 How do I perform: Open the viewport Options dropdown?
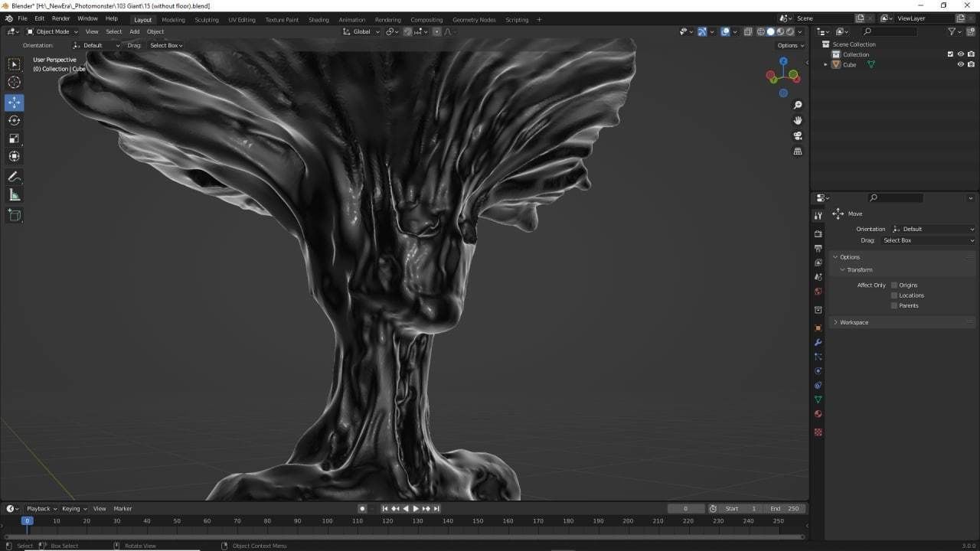pos(791,45)
